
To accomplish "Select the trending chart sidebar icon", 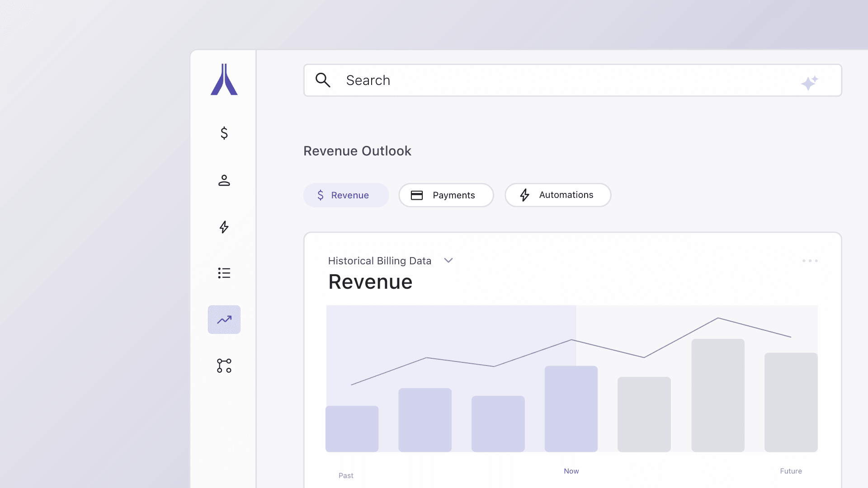I will (224, 320).
